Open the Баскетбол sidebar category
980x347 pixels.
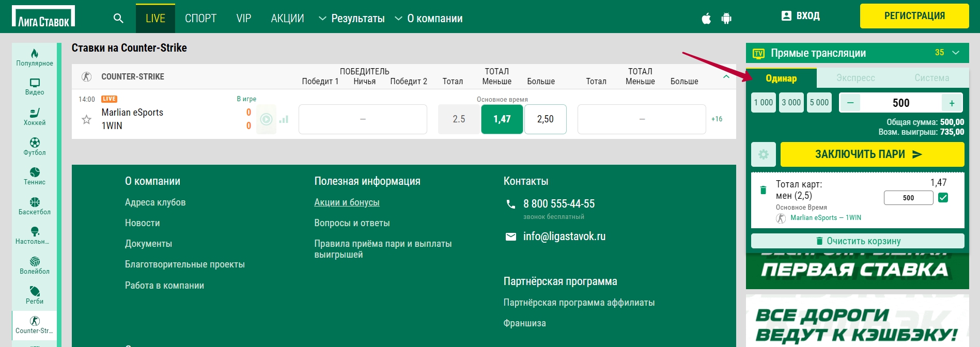click(x=35, y=206)
